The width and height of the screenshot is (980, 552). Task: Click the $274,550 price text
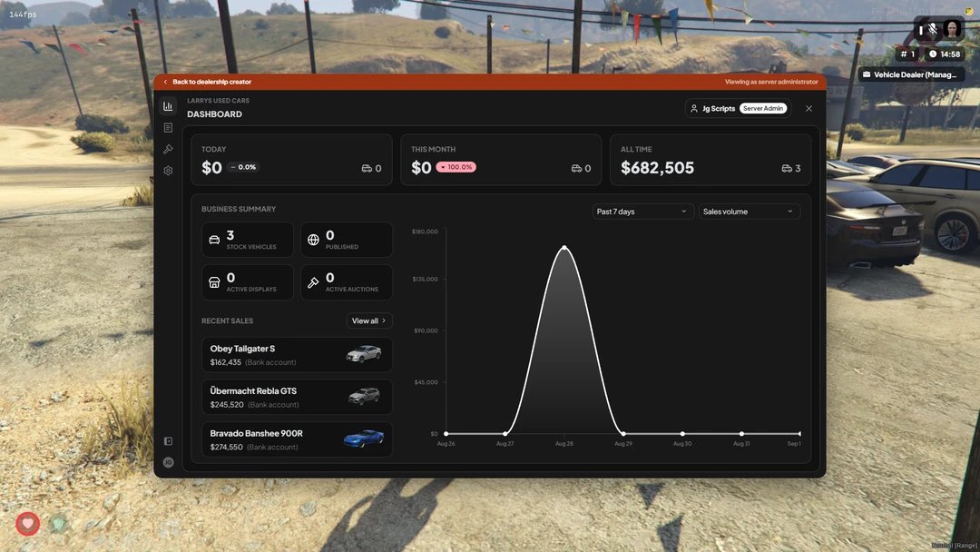226,447
